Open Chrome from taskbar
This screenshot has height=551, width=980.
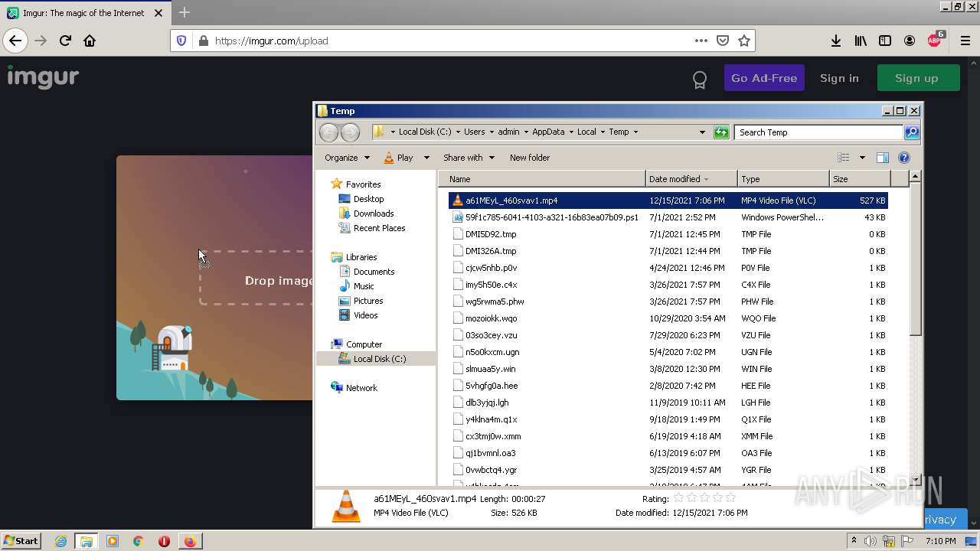[x=138, y=541]
